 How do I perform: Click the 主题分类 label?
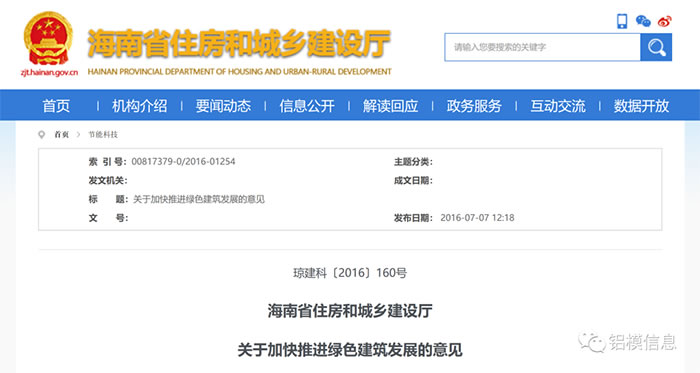[413, 162]
